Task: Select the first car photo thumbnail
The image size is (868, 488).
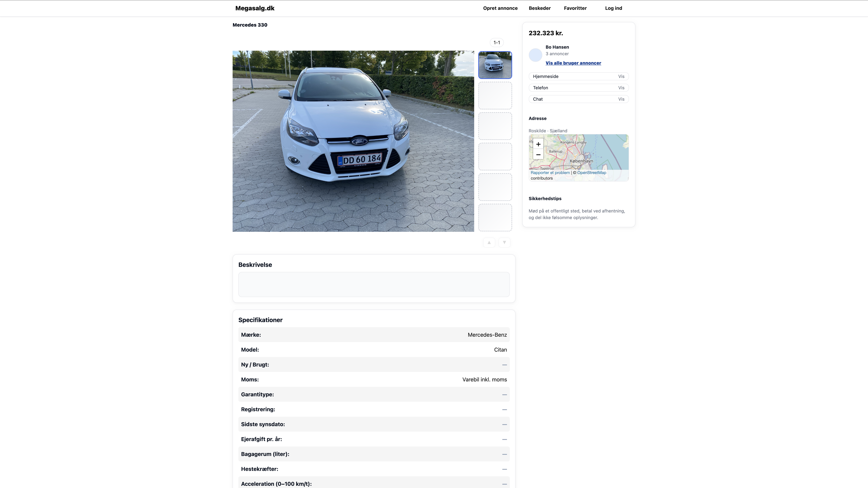Action: tap(495, 65)
